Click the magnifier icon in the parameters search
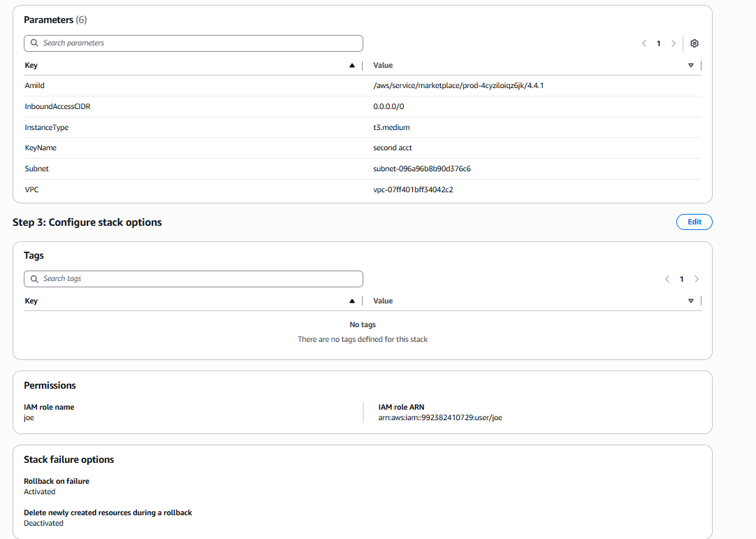756x539 pixels. [x=34, y=43]
